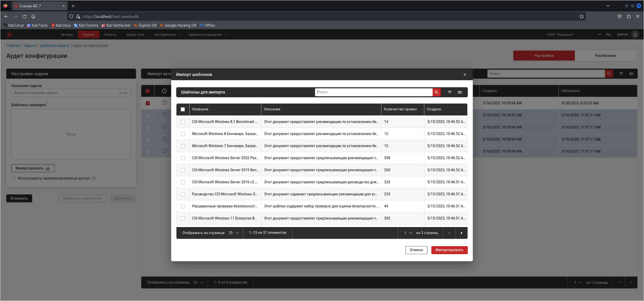Screen dimensions: 644x301
Task: Open the Kali Tools bookmark
Action: point(37,25)
